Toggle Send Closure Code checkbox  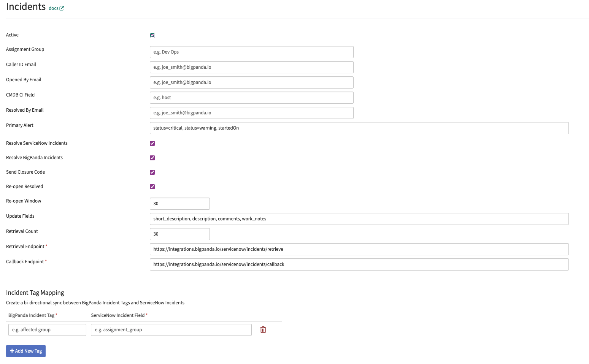pos(152,172)
